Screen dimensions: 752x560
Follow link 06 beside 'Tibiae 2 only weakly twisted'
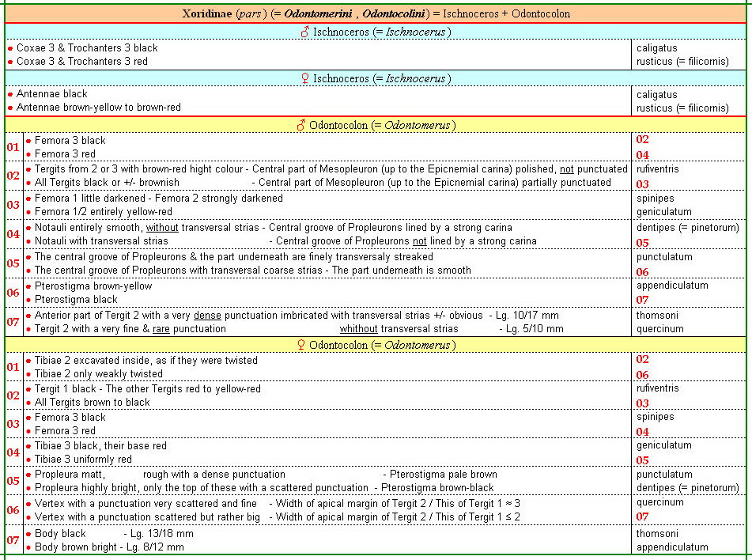point(642,375)
